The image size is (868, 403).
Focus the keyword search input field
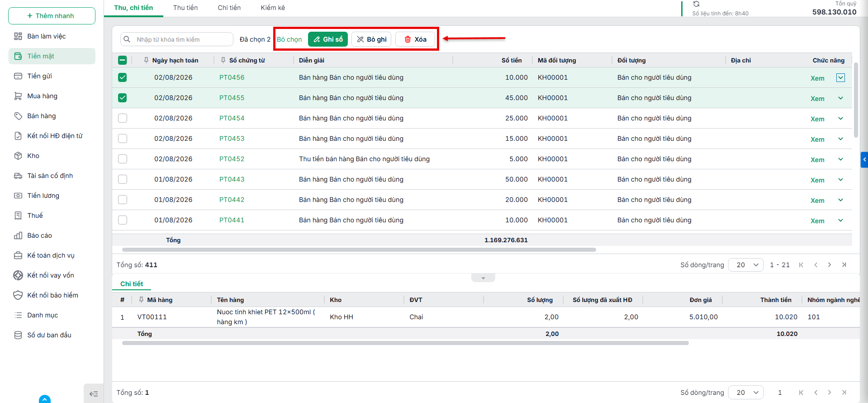(177, 39)
